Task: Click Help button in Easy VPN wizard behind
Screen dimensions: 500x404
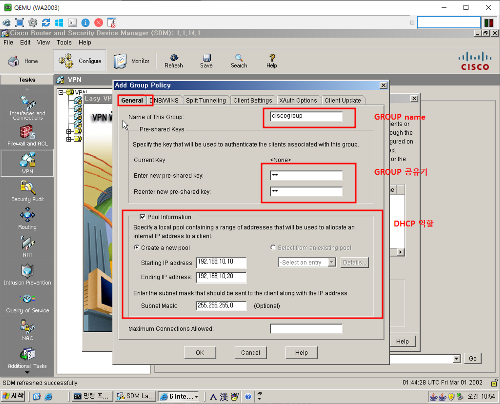Action: click(403, 341)
